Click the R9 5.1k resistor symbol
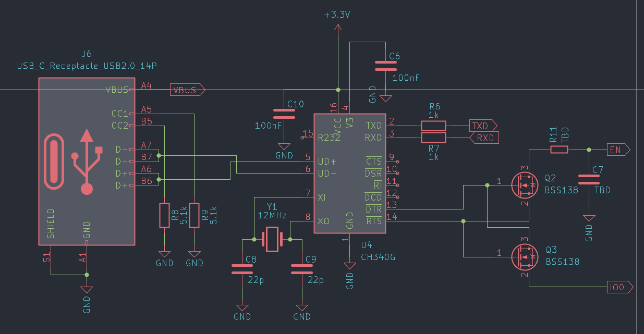The height and width of the screenshot is (334, 644). (x=195, y=215)
